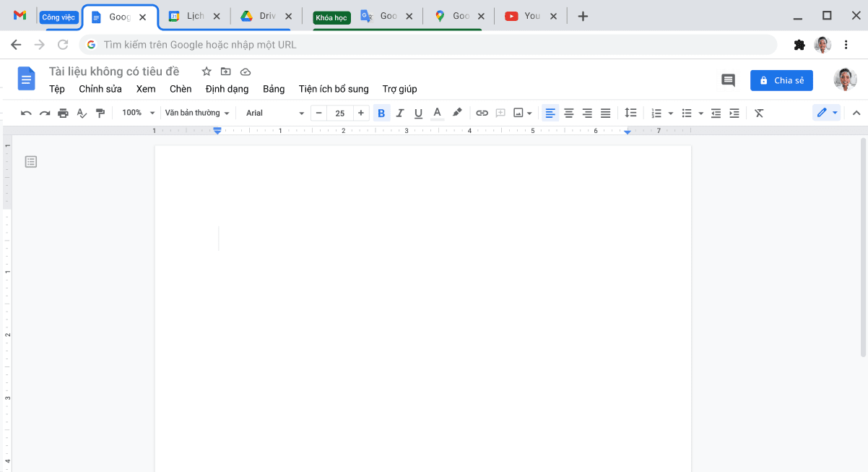Click the Khóa học tab group label
This screenshot has width=868, height=472.
331,17
